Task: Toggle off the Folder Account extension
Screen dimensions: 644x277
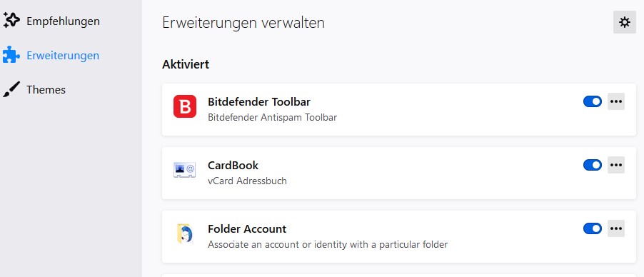Action: [x=593, y=228]
